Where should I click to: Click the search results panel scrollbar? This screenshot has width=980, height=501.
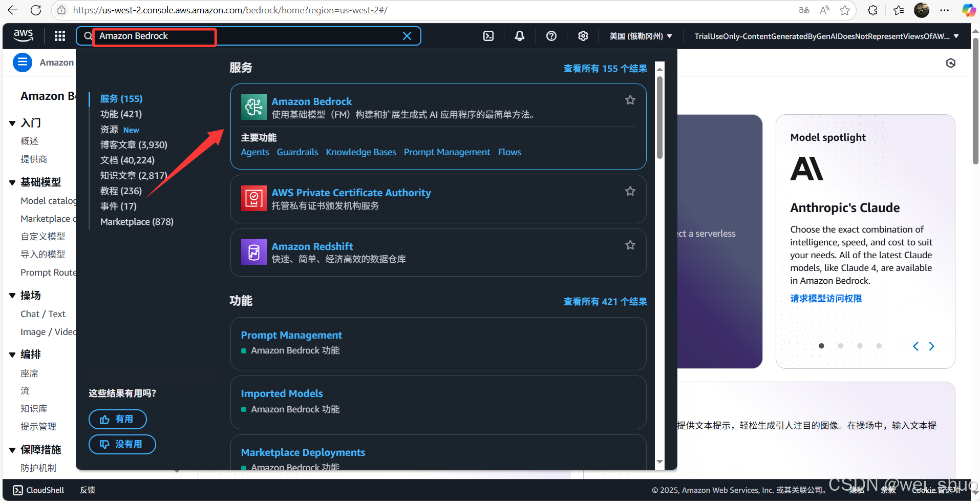click(659, 118)
